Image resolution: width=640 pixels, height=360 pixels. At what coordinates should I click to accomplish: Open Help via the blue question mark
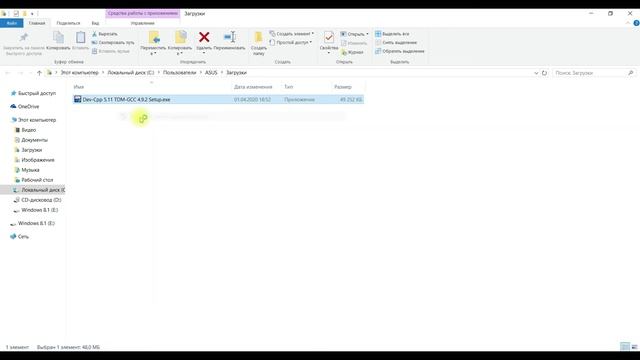point(636,23)
